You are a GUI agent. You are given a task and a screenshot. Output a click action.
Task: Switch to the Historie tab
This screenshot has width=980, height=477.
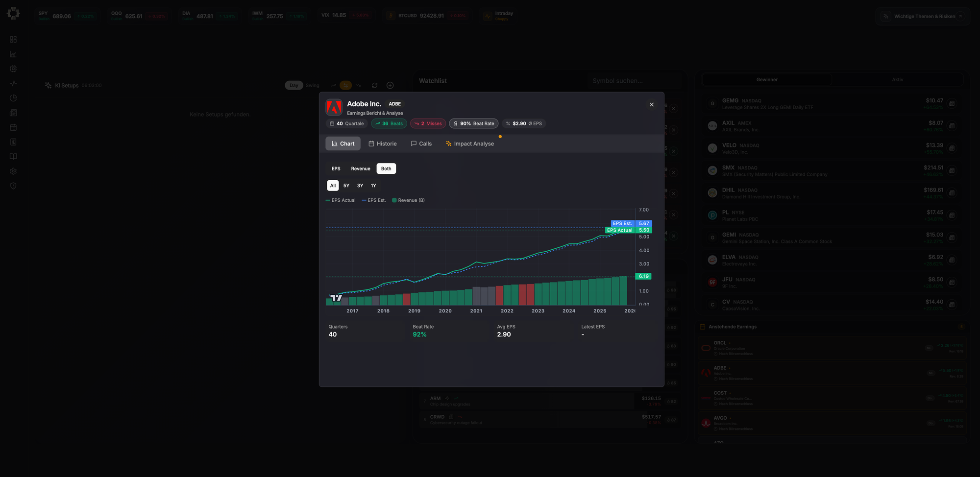pos(382,143)
